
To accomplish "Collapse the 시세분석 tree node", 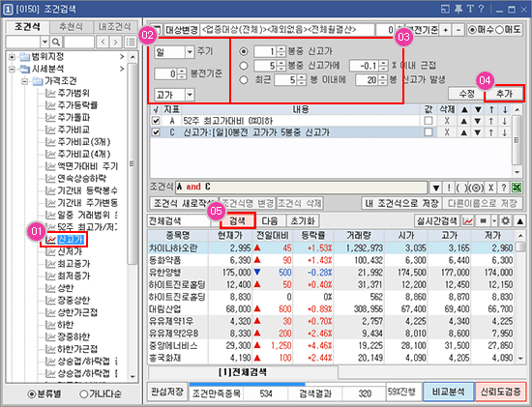I will click(13, 69).
